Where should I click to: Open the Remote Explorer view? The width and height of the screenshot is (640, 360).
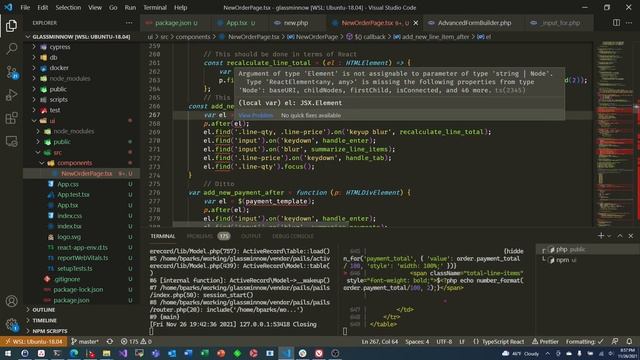click(x=11, y=141)
